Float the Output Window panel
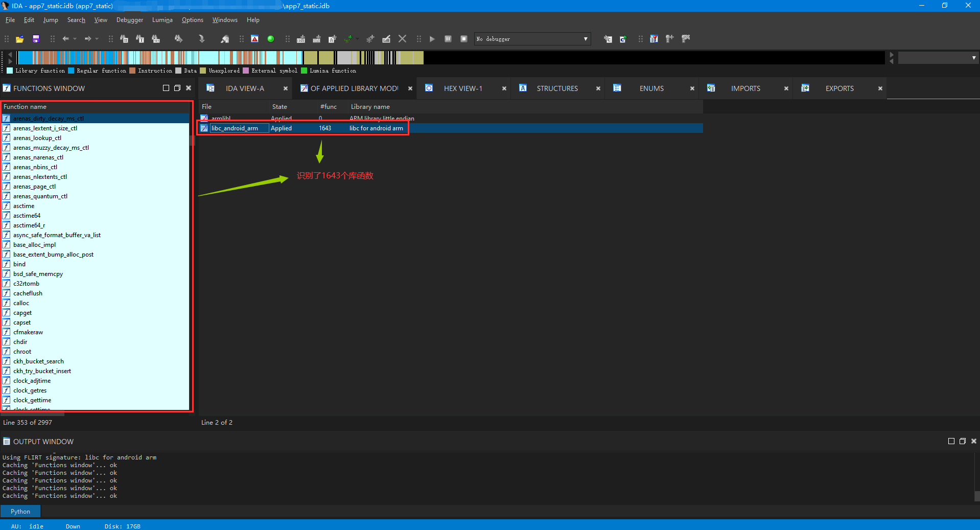The height and width of the screenshot is (530, 980). click(963, 441)
